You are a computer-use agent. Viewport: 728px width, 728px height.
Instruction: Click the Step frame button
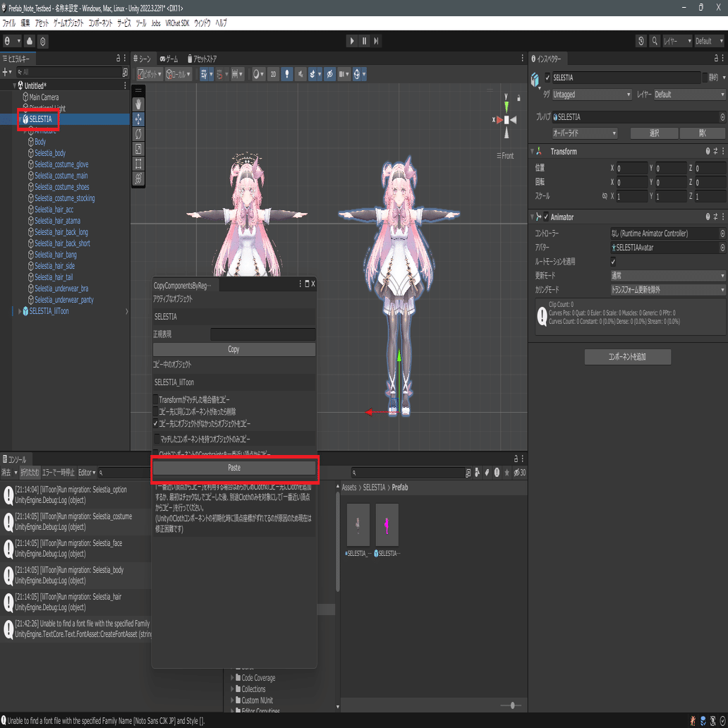point(376,41)
